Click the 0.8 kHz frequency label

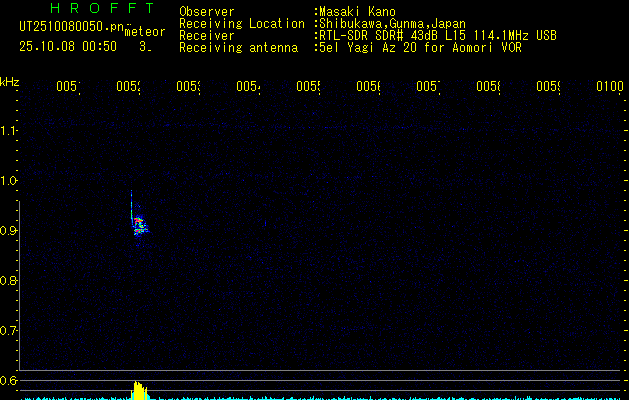(8, 280)
